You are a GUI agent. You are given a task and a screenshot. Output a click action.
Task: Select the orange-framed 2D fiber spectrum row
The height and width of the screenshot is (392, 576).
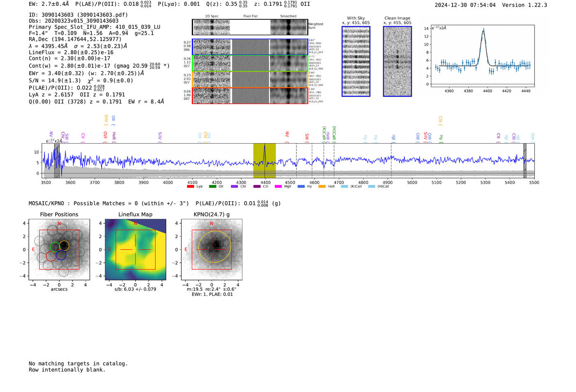[250, 79]
